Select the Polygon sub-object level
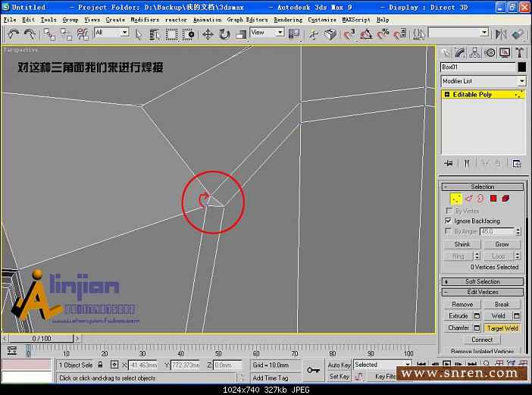Image resolution: width=532 pixels, height=395 pixels. click(x=493, y=199)
